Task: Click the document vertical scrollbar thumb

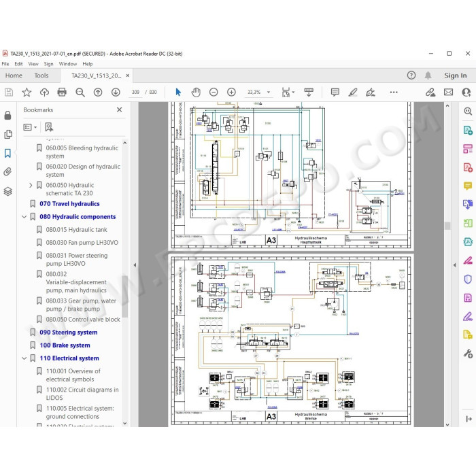Action: (x=447, y=225)
